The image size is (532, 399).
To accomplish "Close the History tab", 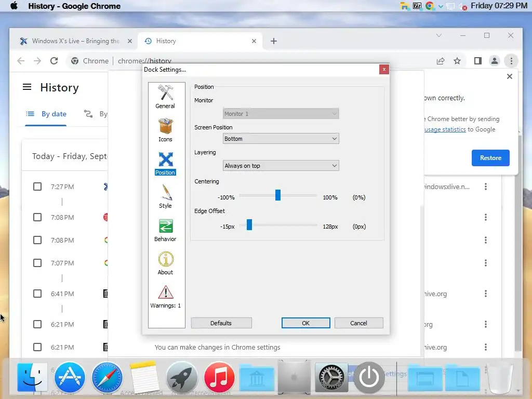I will click(254, 41).
